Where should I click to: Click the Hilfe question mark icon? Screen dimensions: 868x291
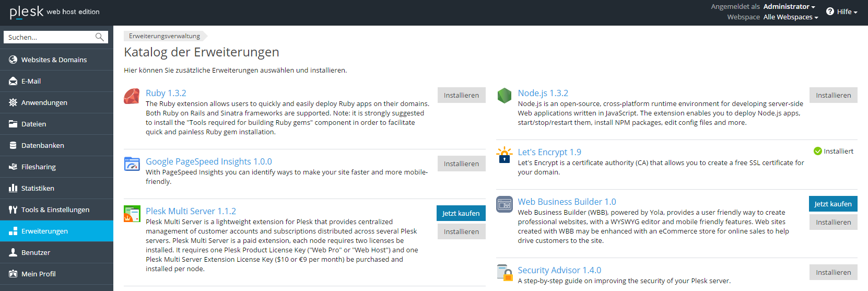(830, 11)
